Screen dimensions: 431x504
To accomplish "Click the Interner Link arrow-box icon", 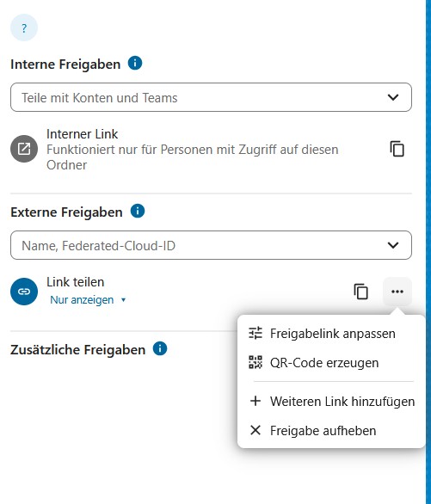I will 24,149.
